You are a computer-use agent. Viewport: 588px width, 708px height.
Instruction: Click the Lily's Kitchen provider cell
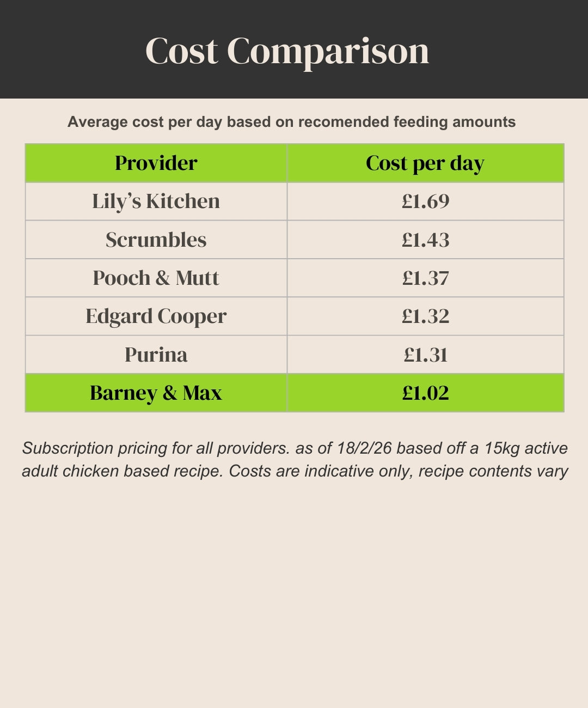click(x=156, y=201)
